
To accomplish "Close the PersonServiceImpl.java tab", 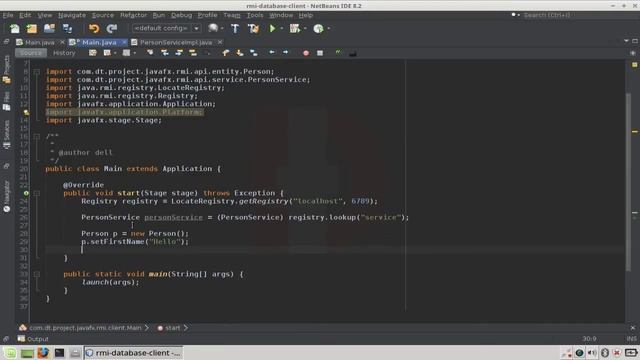I will (x=220, y=42).
